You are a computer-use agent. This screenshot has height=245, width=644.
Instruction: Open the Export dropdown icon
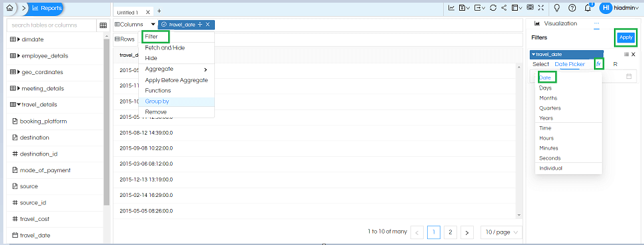pos(479,7)
